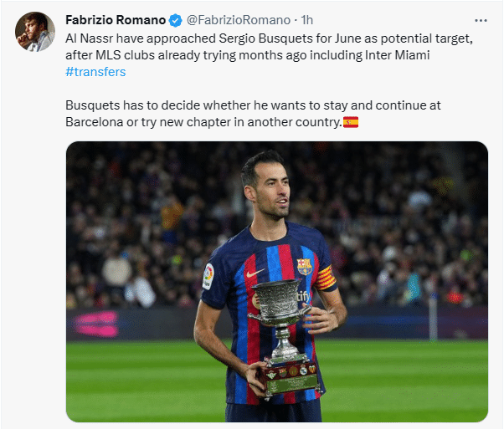Click the "Busquets has to decide" sentence
504x429 pixels.
(134, 105)
